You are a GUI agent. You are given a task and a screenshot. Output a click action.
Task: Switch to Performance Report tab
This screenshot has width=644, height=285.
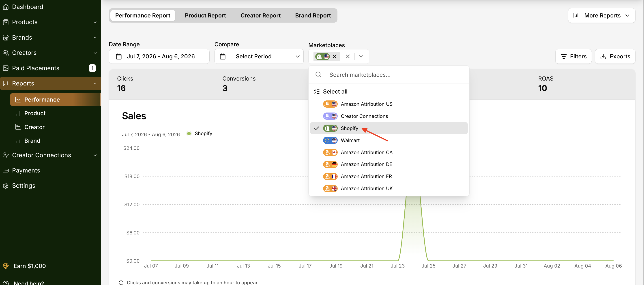pyautogui.click(x=143, y=15)
